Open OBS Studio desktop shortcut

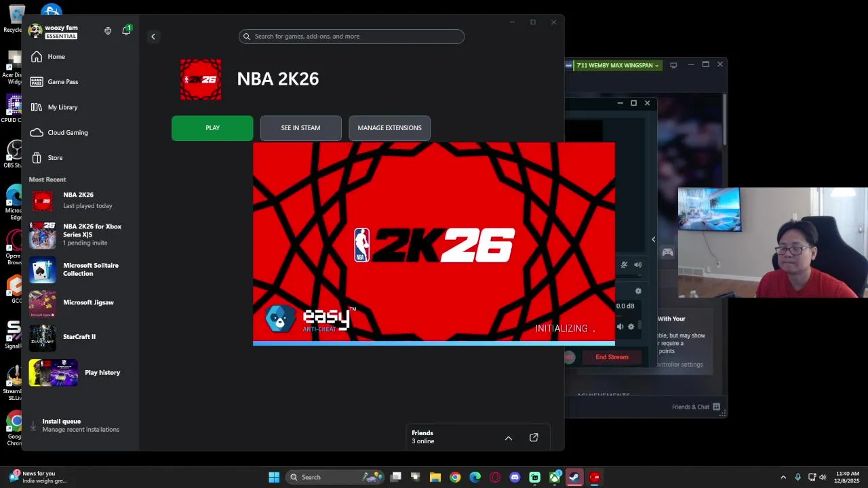pyautogui.click(x=14, y=155)
